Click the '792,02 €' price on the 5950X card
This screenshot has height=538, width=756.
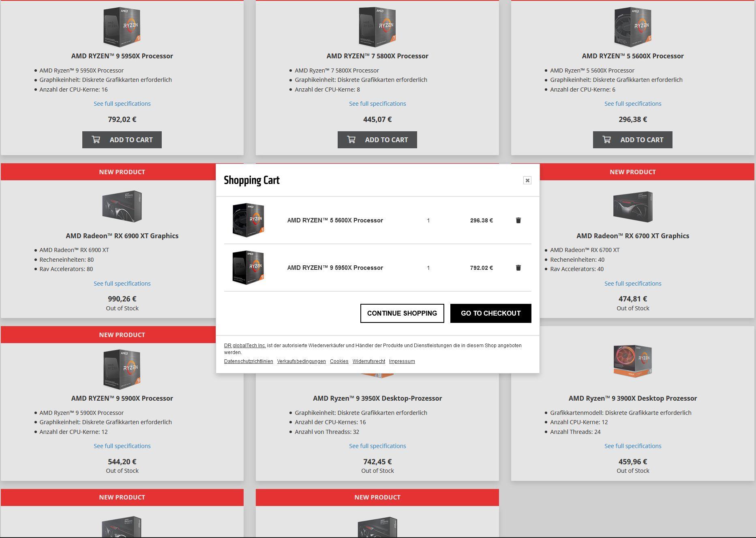122,120
